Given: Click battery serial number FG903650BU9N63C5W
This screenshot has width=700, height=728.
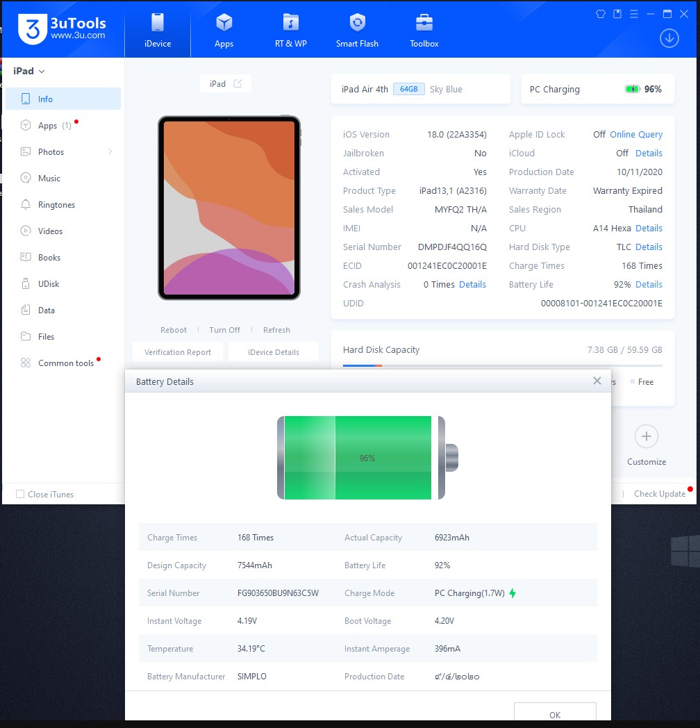Looking at the screenshot, I should click(278, 593).
